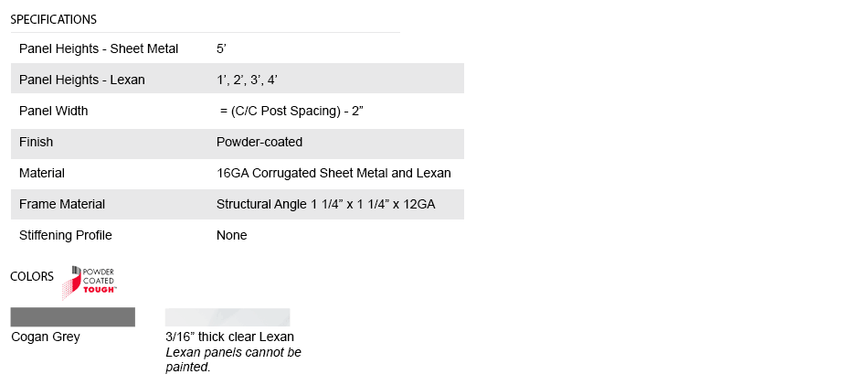The width and height of the screenshot is (868, 385).
Task: Click the Finish row label
Action: point(37,142)
